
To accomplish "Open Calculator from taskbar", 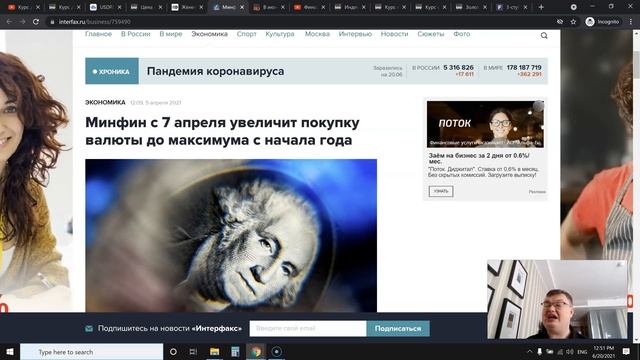I will tap(235, 351).
